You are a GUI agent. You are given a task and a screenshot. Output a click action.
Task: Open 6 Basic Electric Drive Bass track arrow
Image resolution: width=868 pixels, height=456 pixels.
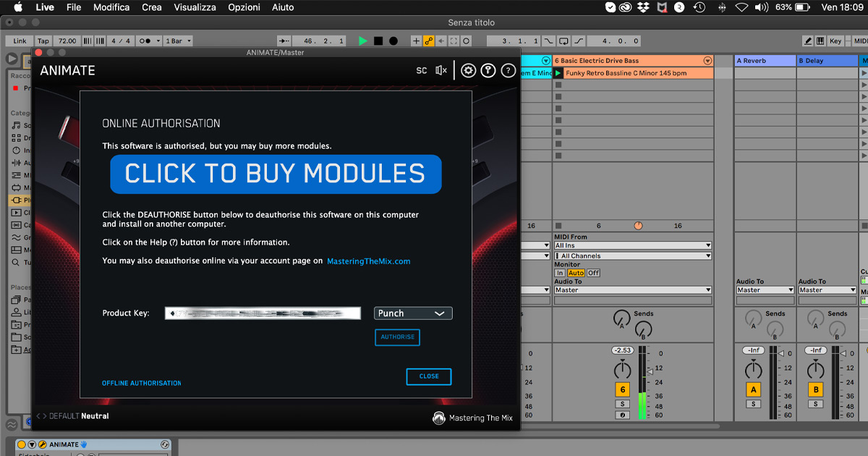coord(707,61)
